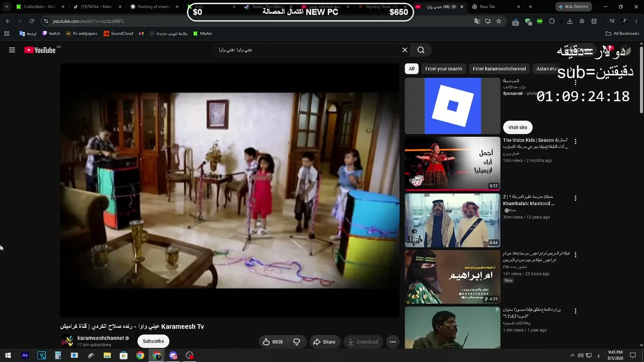644x362 pixels.
Task: Switch to the Collectibles - Kick tab
Action: [40, 7]
